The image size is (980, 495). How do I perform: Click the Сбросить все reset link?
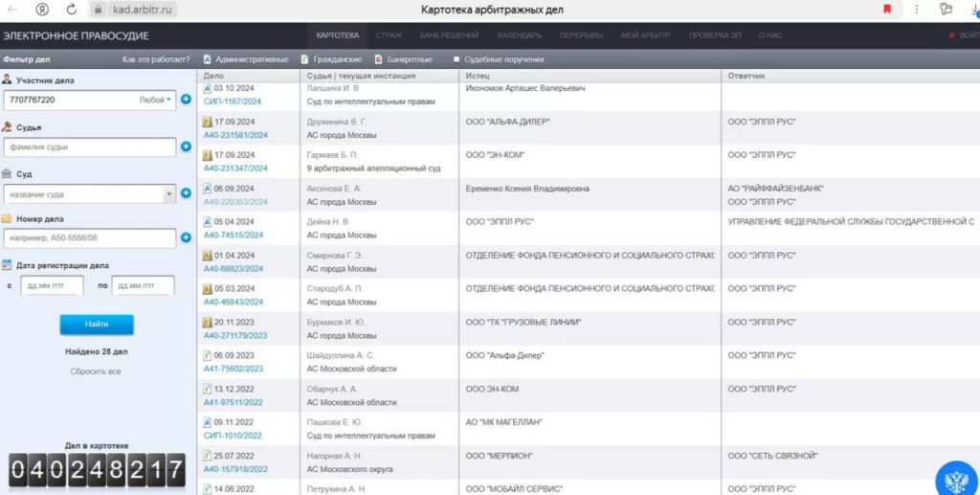pyautogui.click(x=96, y=371)
